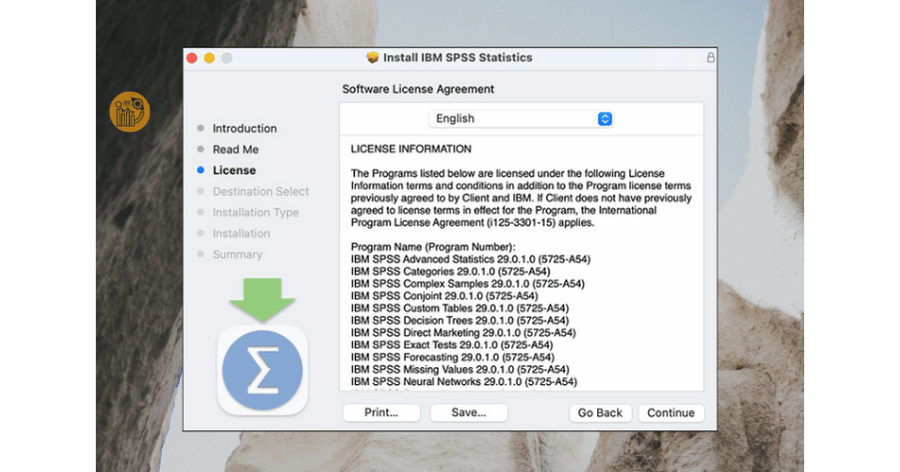The image size is (900, 472).
Task: Select the Introduction step in sidebar
Action: point(244,129)
